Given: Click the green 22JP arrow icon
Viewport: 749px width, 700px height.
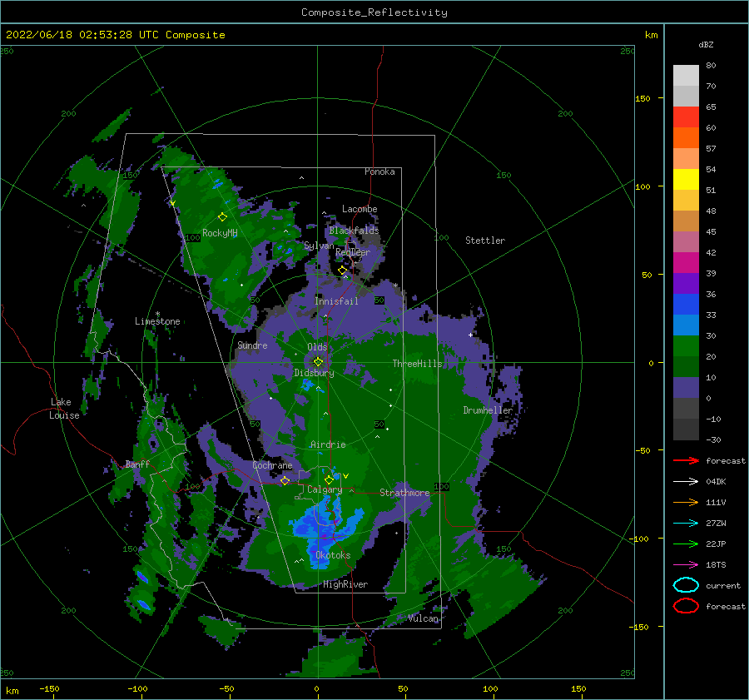Looking at the screenshot, I should pyautogui.click(x=686, y=544).
